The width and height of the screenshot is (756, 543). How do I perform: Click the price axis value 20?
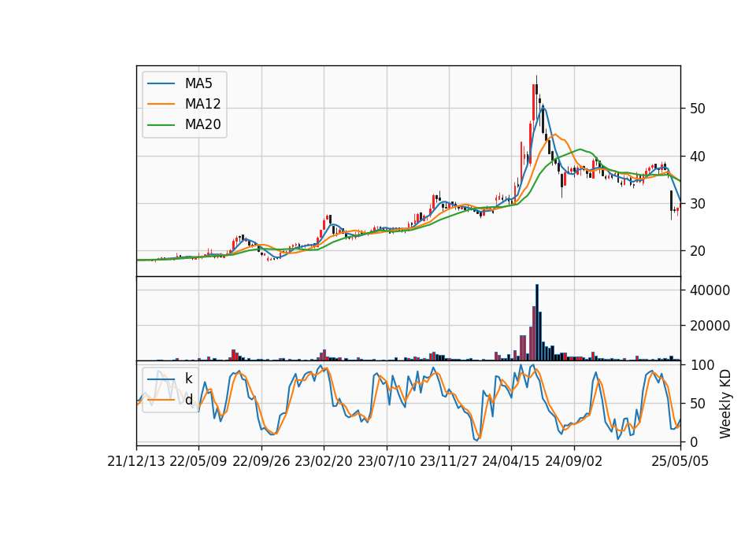coord(697,251)
